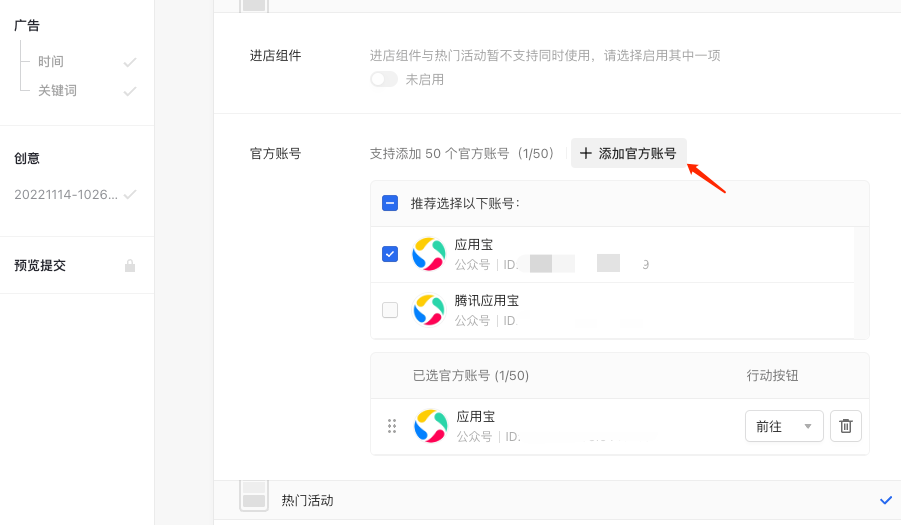This screenshot has width=901, height=525.
Task: Click the 应用宝 logo in selected accounts
Action: 431,426
